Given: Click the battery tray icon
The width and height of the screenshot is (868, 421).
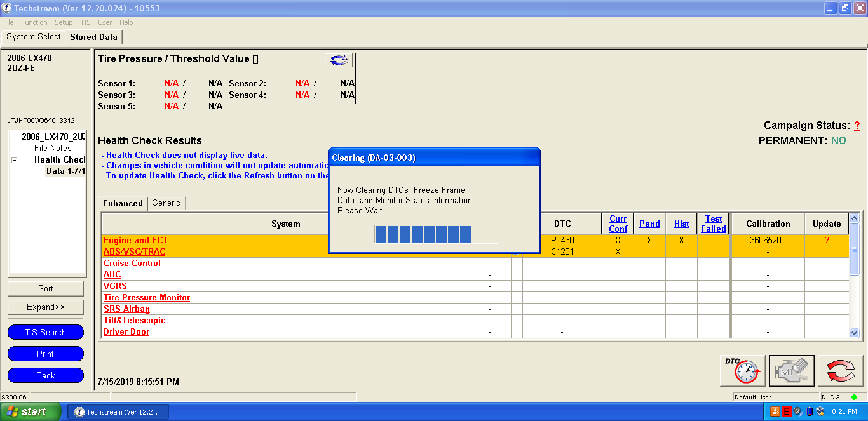Looking at the screenshot, I should [x=809, y=411].
